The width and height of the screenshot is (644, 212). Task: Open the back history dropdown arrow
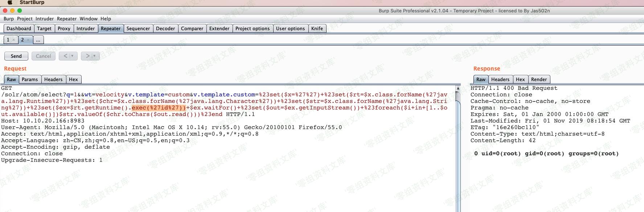73,56
